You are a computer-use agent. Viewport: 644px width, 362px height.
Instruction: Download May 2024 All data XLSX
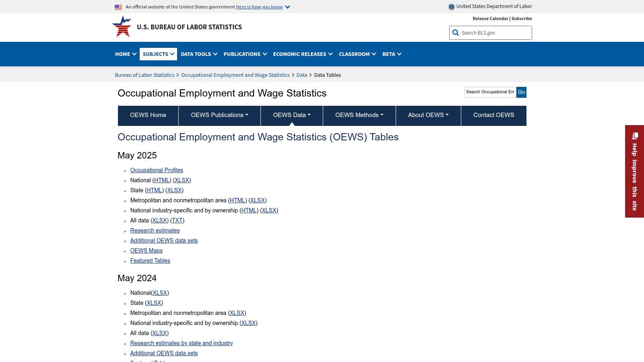tap(159, 333)
